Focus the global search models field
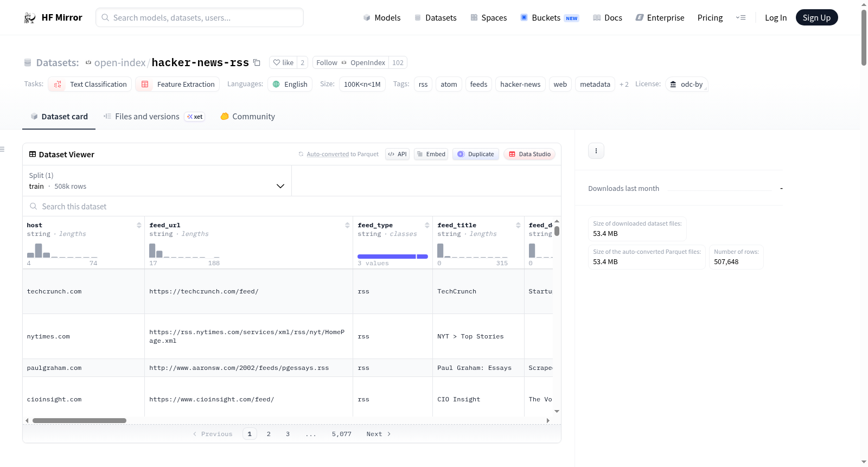 point(200,18)
